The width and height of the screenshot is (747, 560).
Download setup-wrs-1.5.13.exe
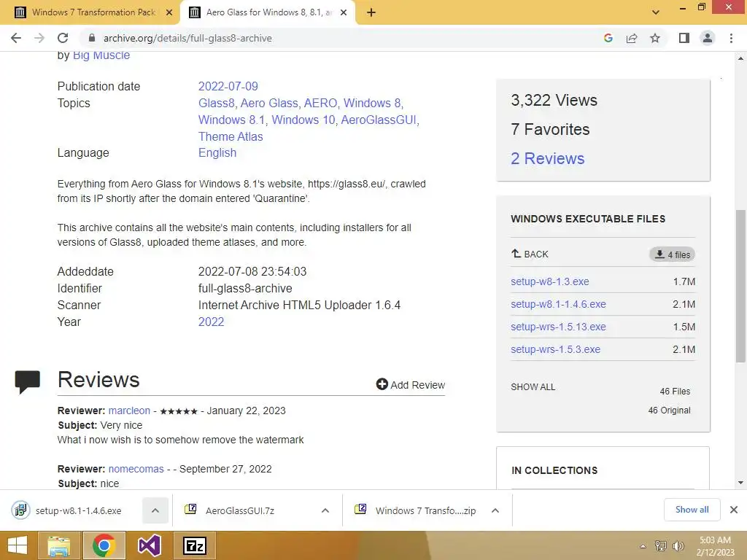point(558,327)
